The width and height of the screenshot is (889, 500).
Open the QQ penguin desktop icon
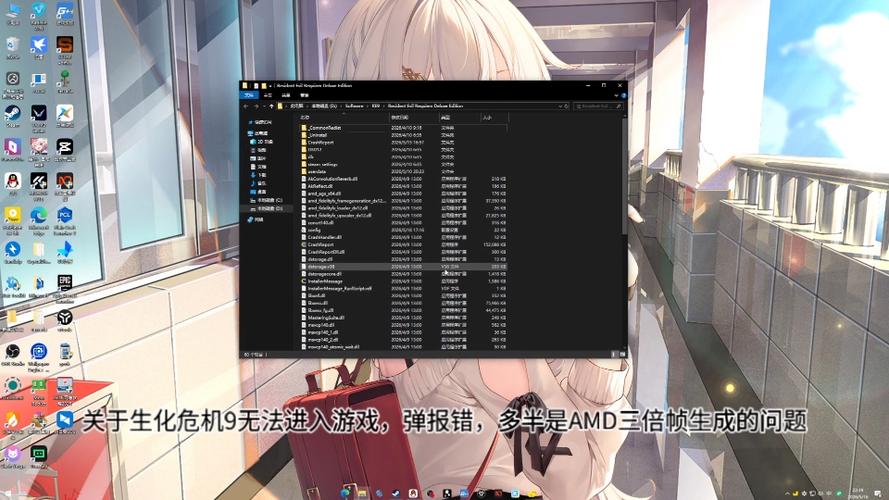pos(12,183)
